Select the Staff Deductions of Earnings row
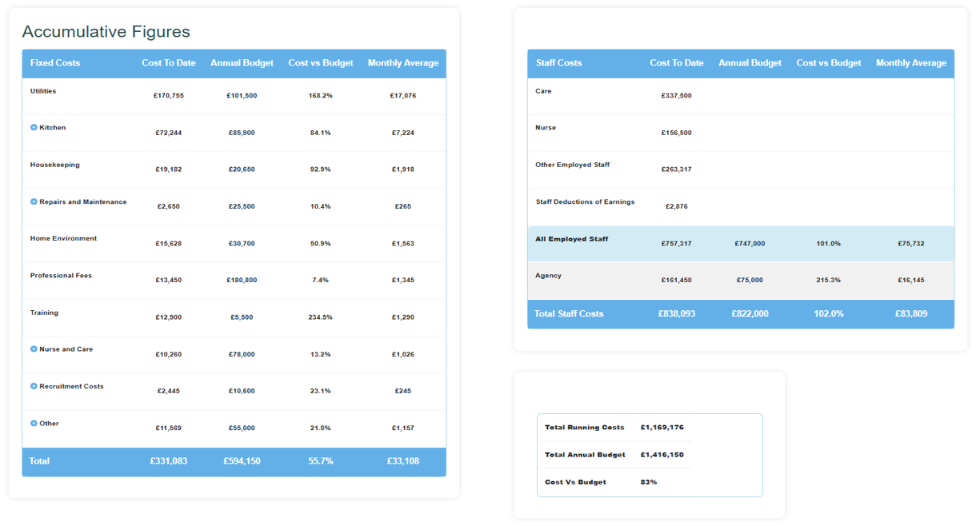Screen dimensions: 980x526 click(585, 202)
